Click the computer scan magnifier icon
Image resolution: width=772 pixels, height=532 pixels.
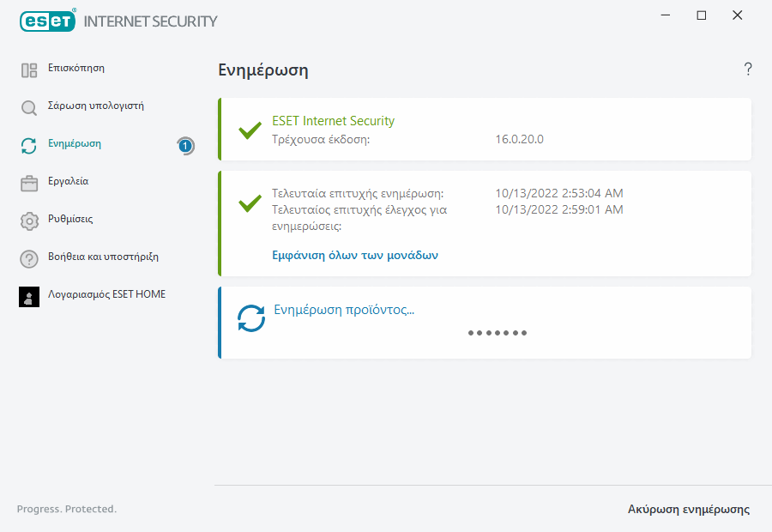coord(29,108)
